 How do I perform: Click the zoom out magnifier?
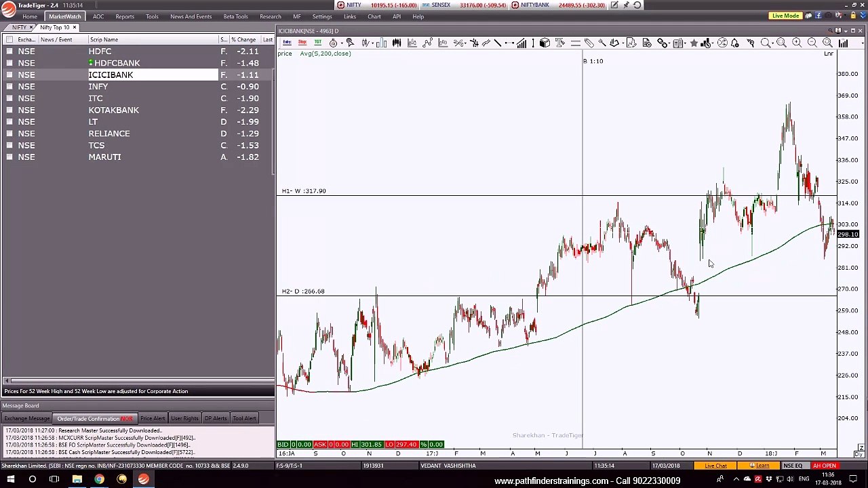(x=812, y=43)
